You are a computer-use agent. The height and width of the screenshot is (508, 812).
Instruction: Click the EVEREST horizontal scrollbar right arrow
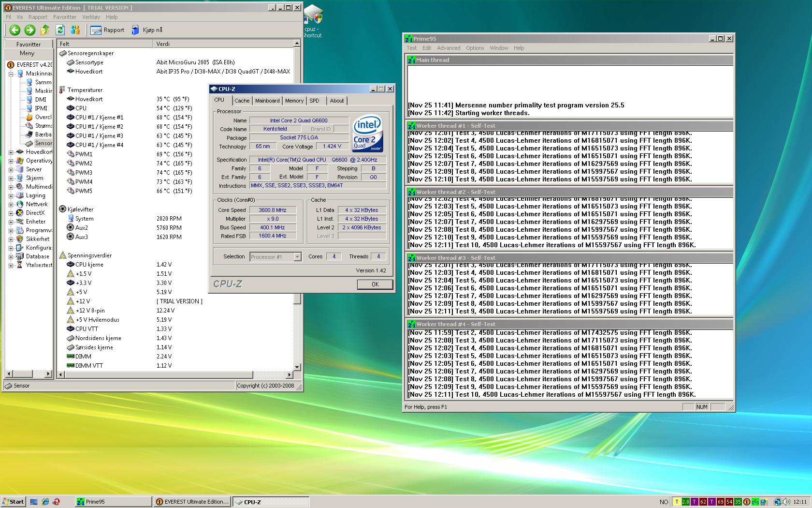point(290,374)
